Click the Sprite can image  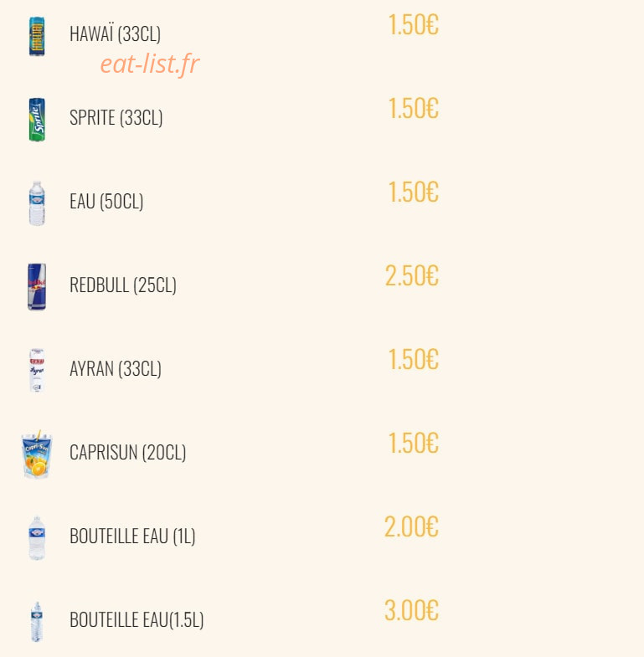click(x=37, y=120)
